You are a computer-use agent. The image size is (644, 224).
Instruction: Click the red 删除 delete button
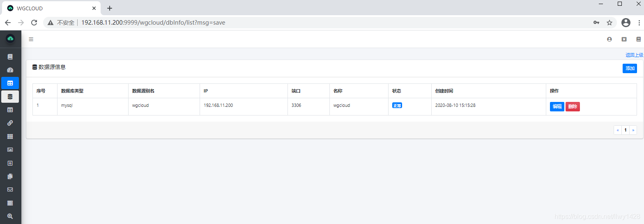pos(573,107)
